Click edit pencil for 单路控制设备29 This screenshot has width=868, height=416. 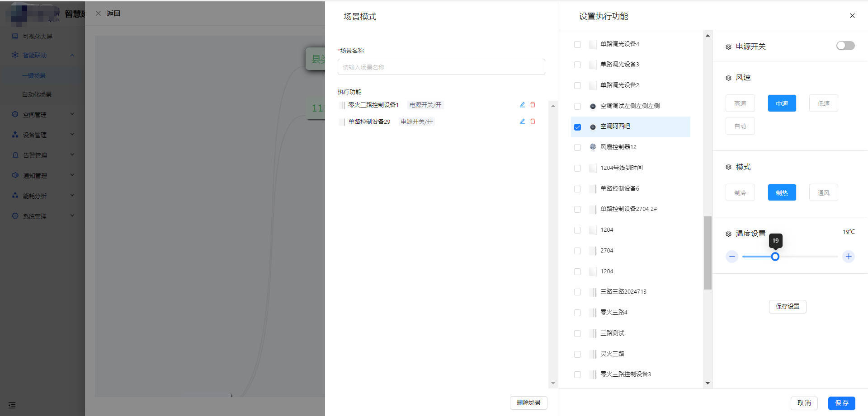522,122
